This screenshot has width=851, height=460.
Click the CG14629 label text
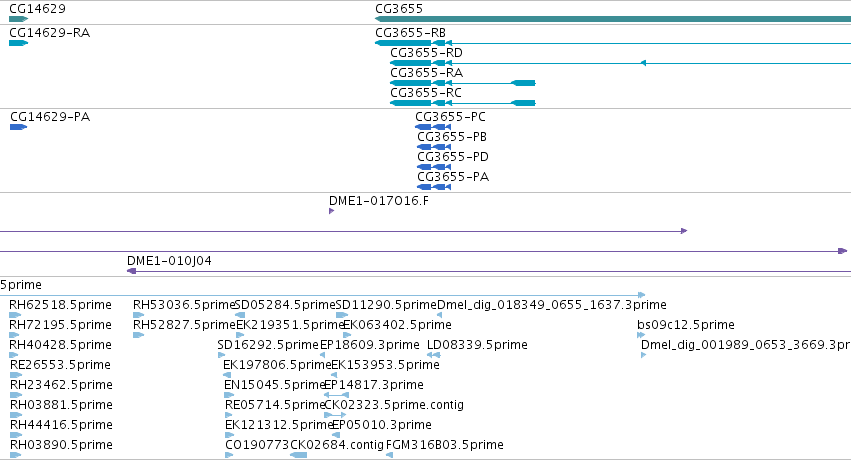[37, 9]
